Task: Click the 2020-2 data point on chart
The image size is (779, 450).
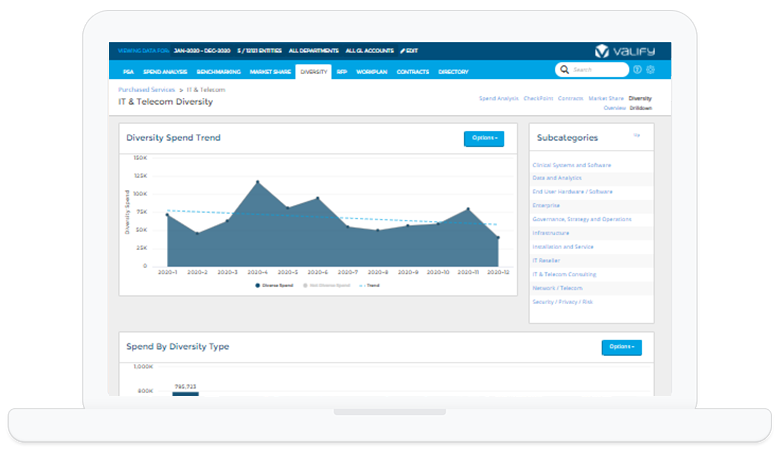Action: (197, 233)
